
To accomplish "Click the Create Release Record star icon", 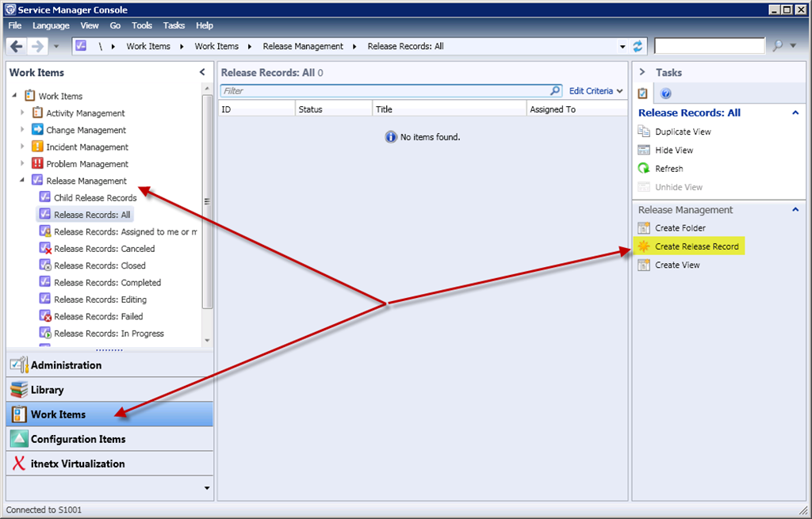I will click(x=644, y=246).
